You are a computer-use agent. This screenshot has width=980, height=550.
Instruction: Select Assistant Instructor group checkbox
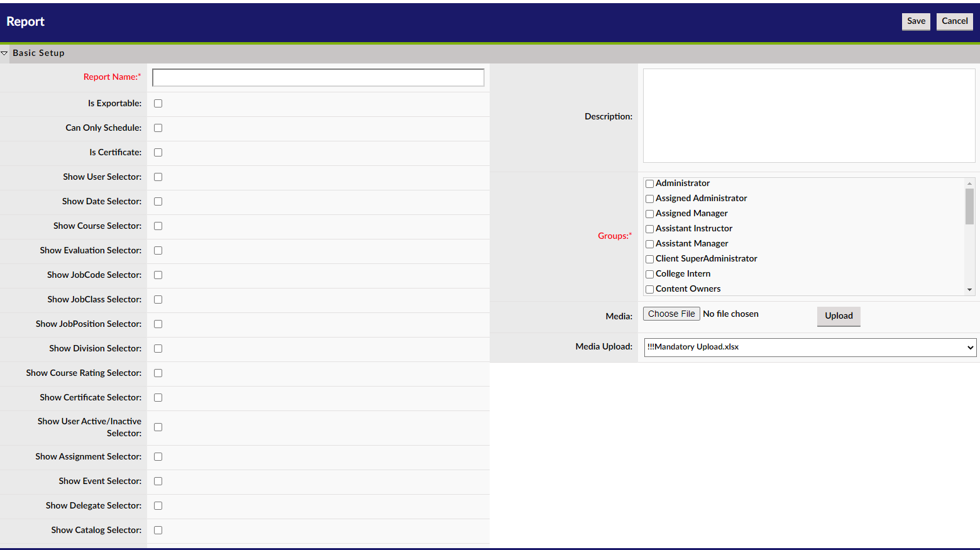click(650, 229)
